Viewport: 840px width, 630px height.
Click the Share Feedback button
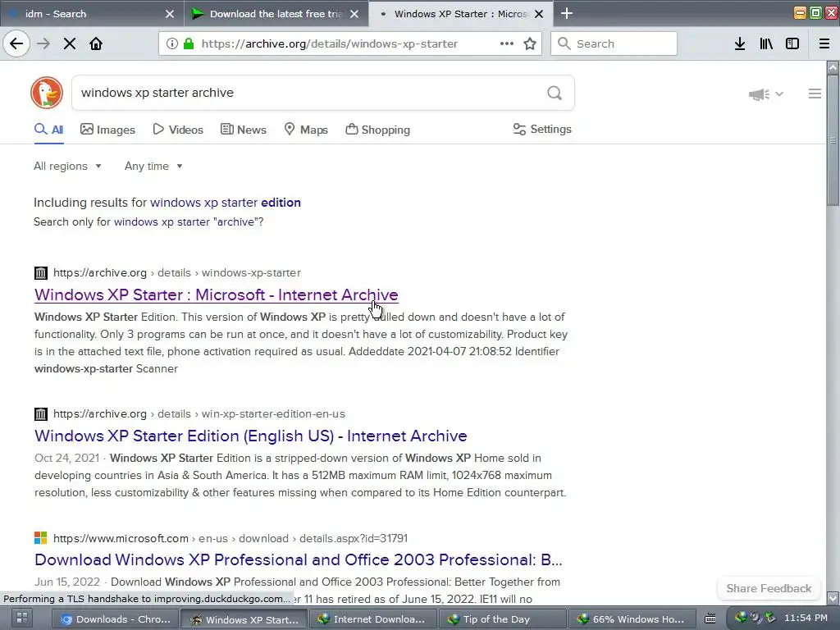coord(769,588)
